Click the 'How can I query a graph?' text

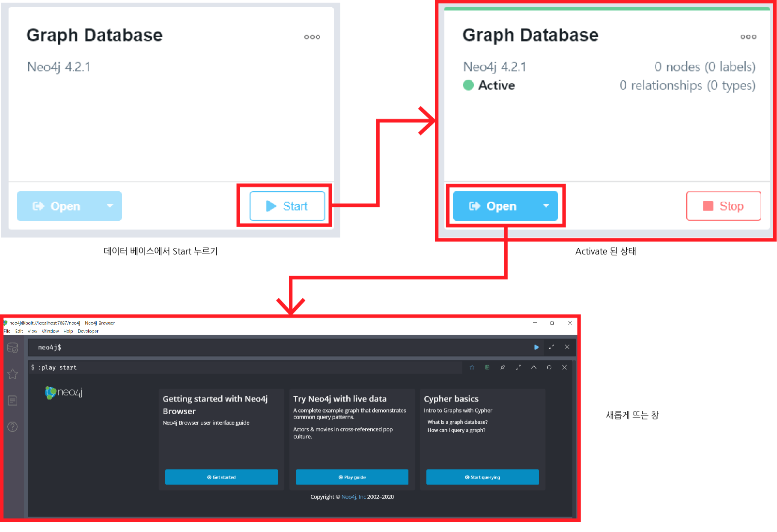456,430
